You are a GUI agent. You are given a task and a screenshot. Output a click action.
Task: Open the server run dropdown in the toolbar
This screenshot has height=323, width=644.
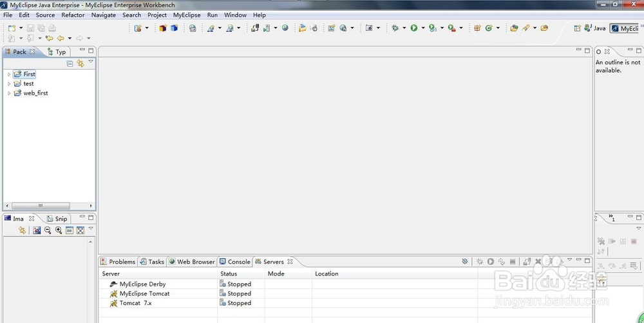(x=276, y=28)
